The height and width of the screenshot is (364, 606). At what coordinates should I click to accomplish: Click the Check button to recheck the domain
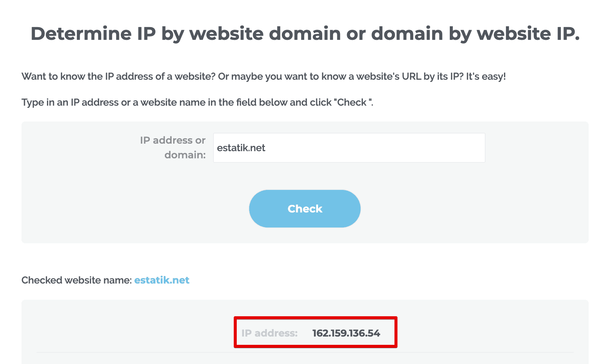[305, 208]
